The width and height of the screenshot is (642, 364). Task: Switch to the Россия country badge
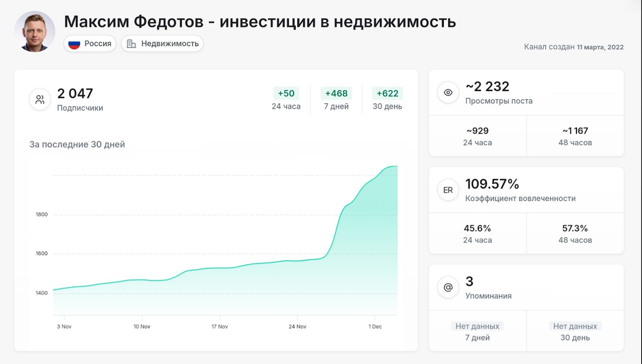(90, 43)
